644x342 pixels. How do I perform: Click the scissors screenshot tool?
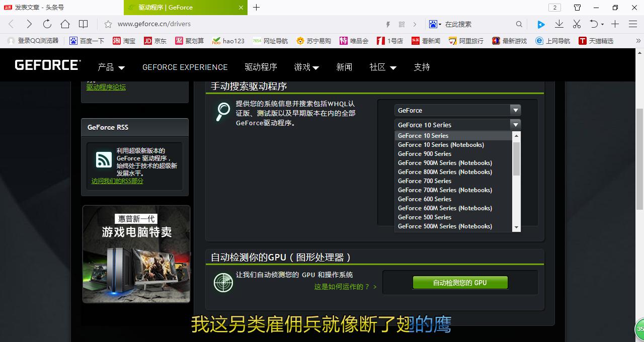click(x=577, y=24)
